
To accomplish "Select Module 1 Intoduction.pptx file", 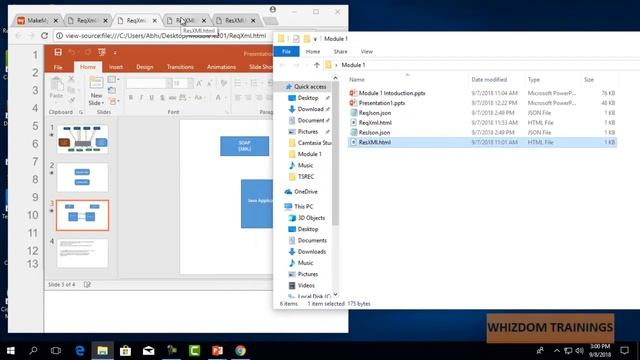I will [392, 93].
